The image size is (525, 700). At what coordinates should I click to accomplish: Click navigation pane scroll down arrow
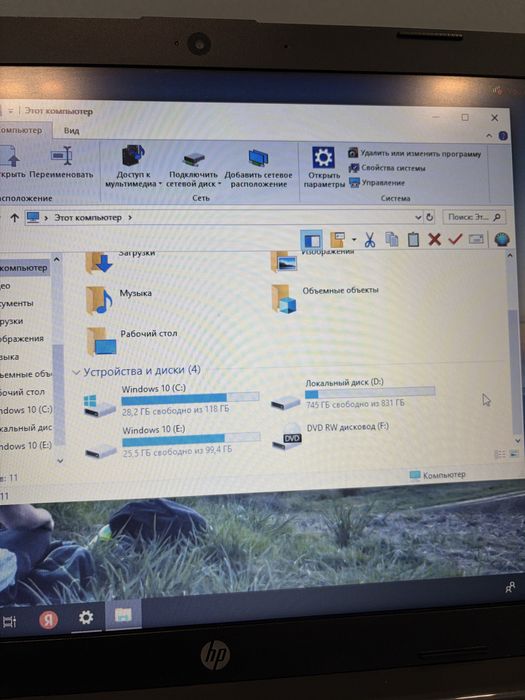pos(60,460)
